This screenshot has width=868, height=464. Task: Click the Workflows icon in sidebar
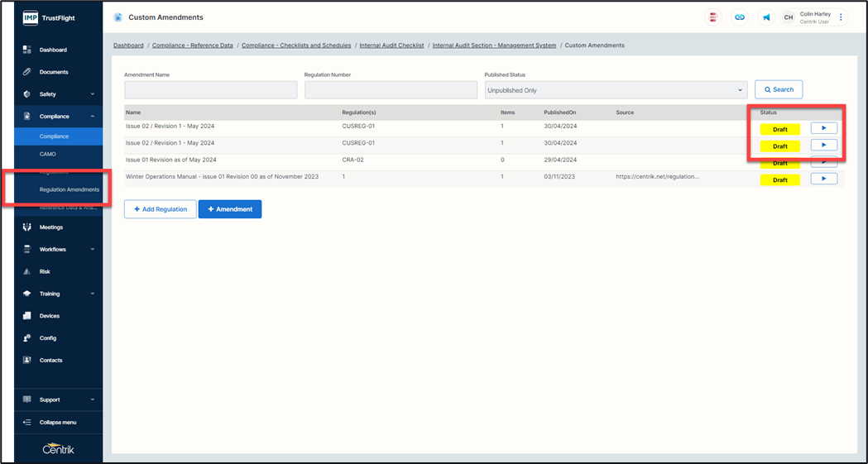[x=26, y=250]
